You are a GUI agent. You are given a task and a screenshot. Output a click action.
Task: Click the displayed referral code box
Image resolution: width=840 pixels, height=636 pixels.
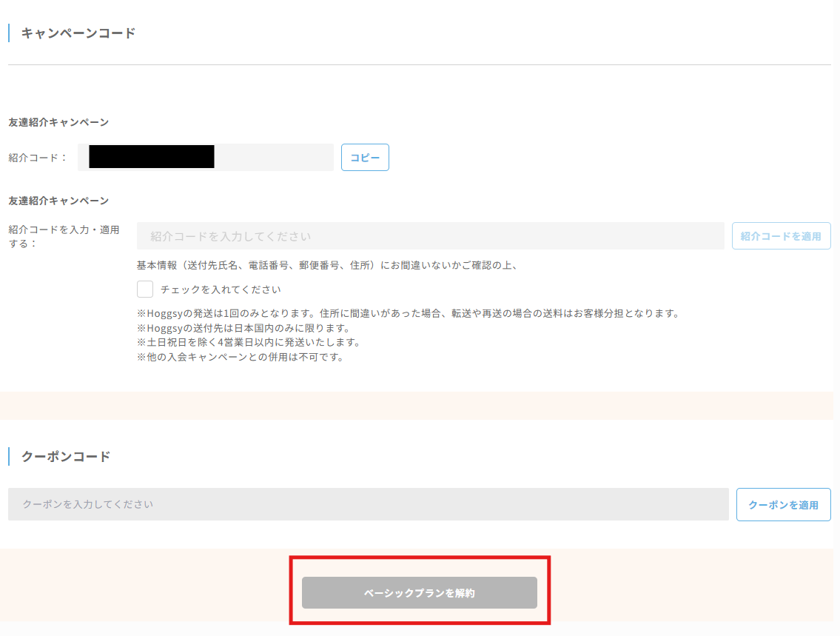point(205,158)
